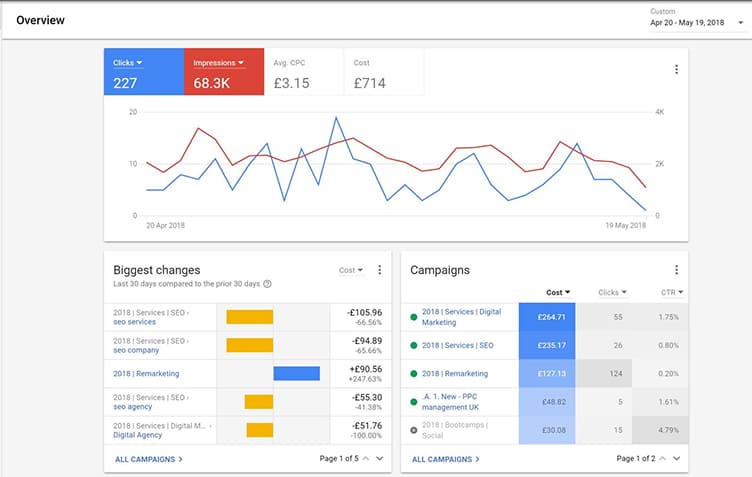Viewport: 752px width, 477px height.
Task: Click help icon beside prior 30 days
Action: pyautogui.click(x=267, y=284)
